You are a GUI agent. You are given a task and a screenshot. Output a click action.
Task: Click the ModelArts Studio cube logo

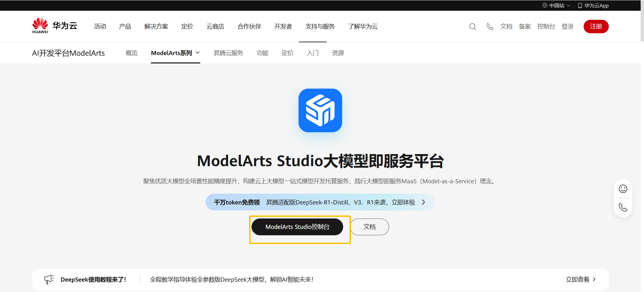click(320, 110)
